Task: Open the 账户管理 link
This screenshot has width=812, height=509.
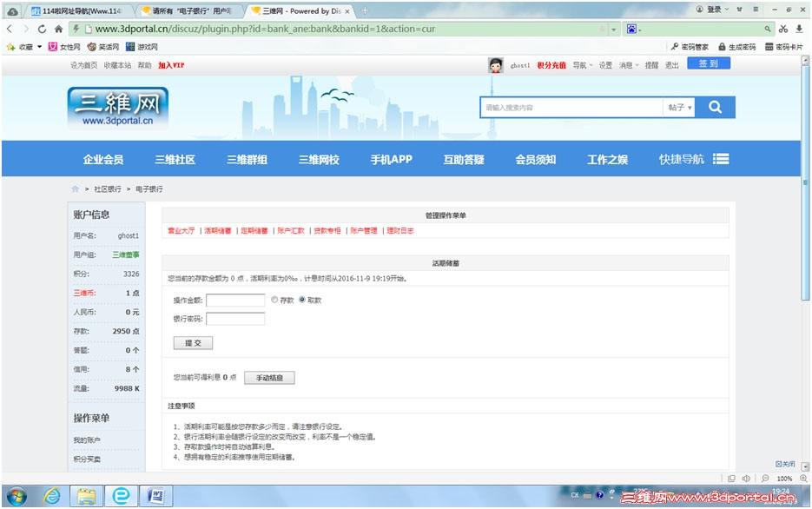Action: tap(364, 231)
